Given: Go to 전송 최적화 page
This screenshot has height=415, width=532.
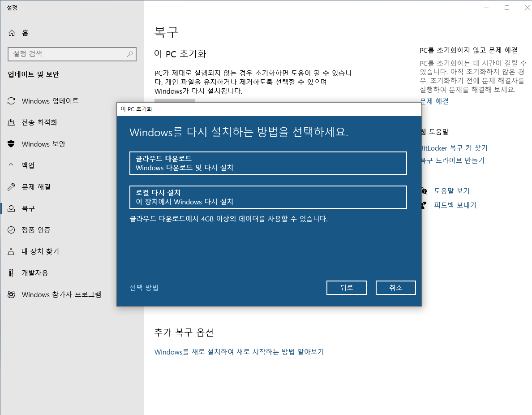Looking at the screenshot, I should point(39,122).
